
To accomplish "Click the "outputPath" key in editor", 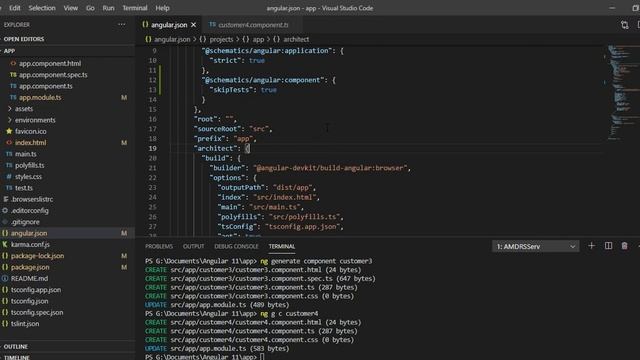I will pos(242,188).
